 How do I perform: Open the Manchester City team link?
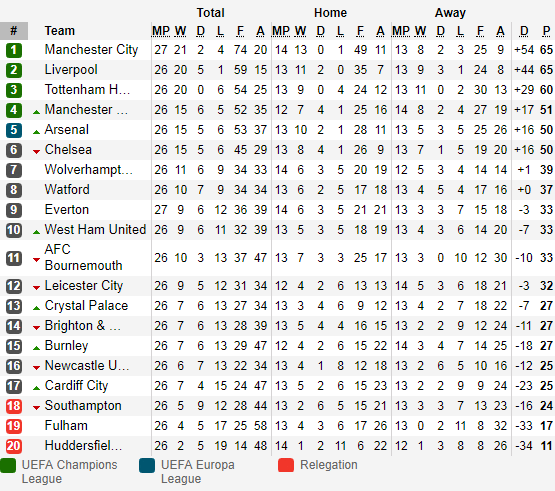(x=91, y=50)
